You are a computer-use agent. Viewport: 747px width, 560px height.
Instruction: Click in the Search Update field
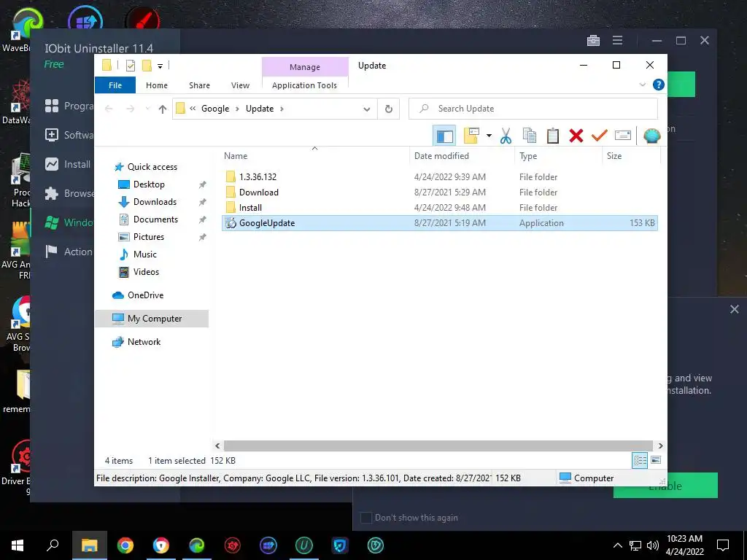click(x=533, y=109)
